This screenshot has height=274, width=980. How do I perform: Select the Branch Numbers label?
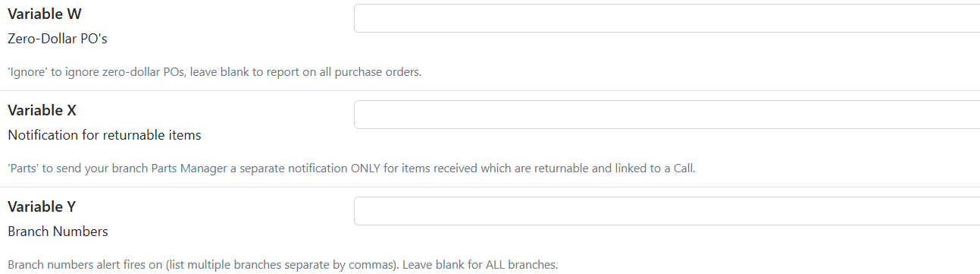point(58,231)
